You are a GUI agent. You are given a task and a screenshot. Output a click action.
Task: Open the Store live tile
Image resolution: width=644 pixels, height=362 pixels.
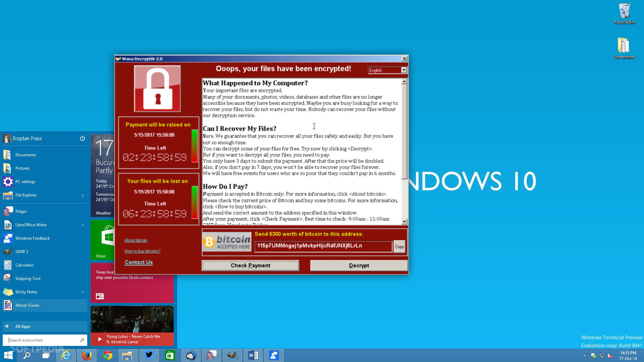click(103, 240)
